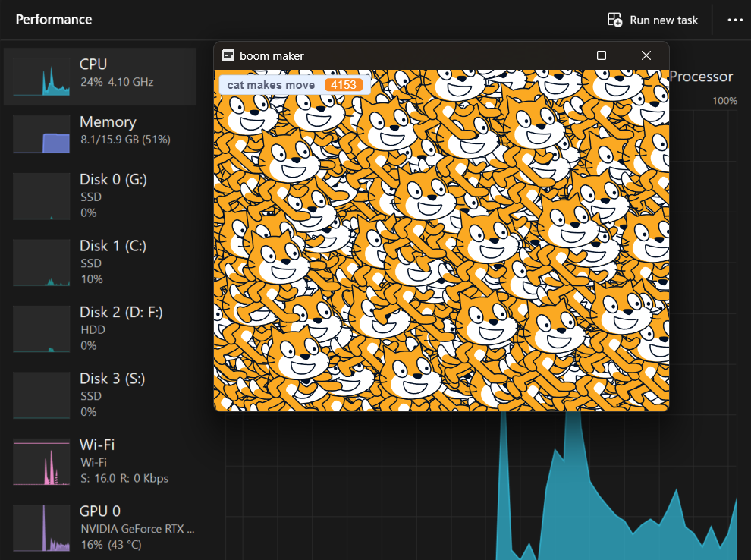Select Disk 3 (S:) SSD entry
This screenshot has height=560, width=751.
[99, 395]
